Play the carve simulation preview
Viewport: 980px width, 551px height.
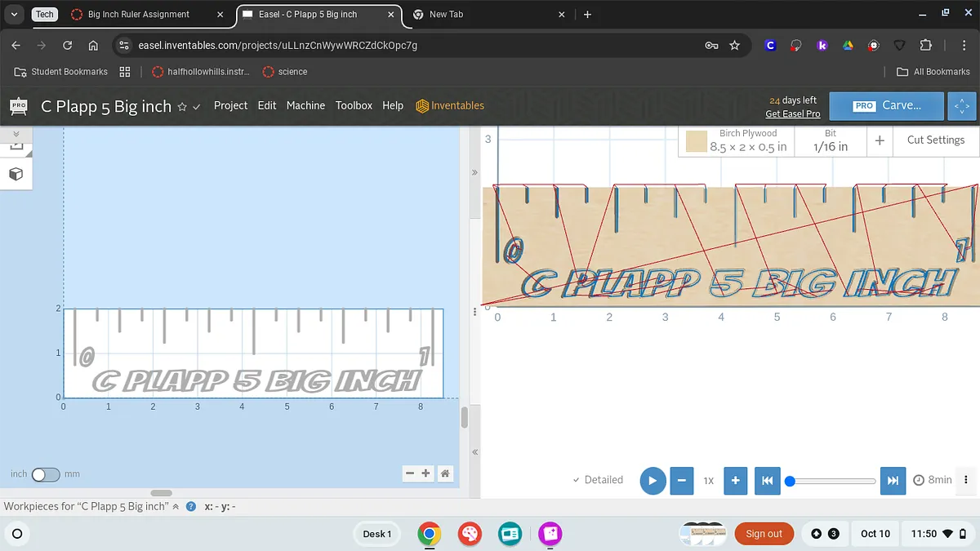(x=652, y=481)
